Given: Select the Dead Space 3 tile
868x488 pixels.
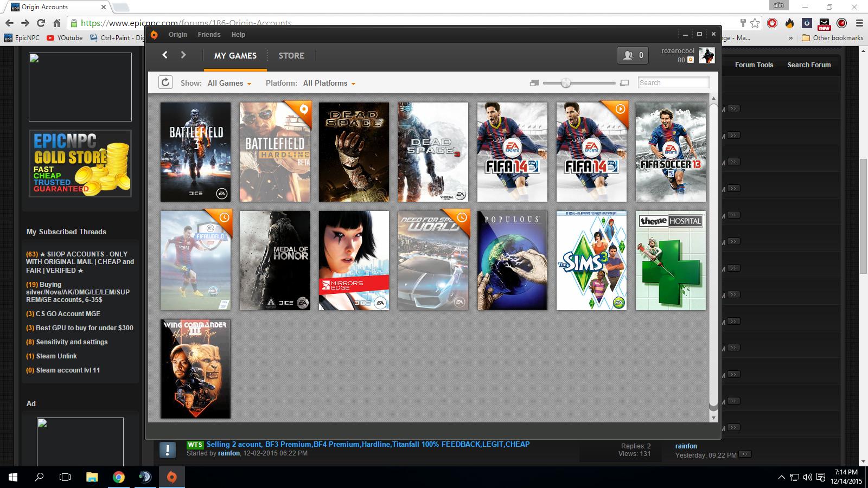Looking at the screenshot, I should (x=433, y=152).
